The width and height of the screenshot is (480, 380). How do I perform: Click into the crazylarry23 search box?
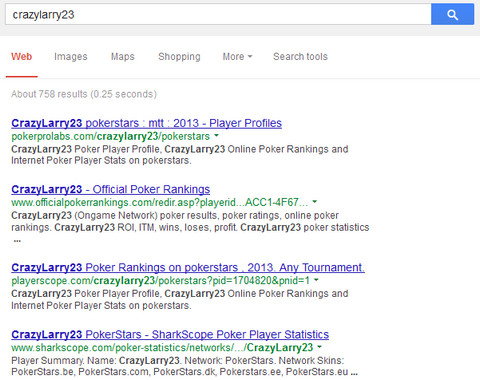point(218,14)
